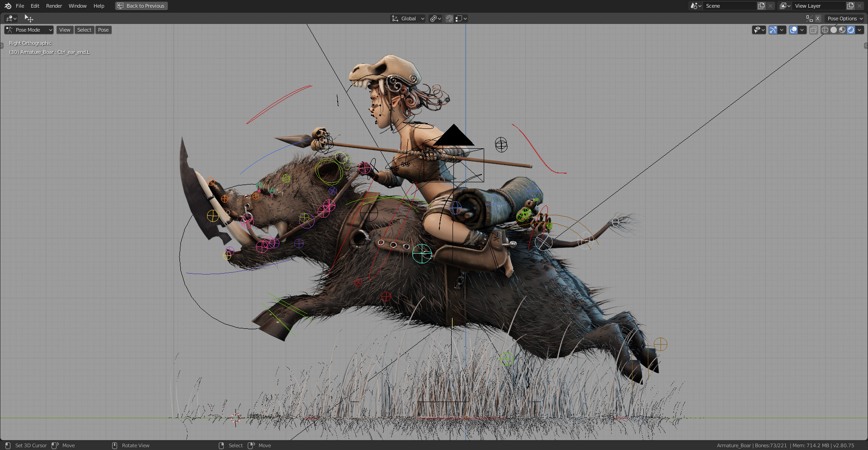Open the snapping options dropdown
Image resolution: width=868 pixels, height=450 pixels.
click(461, 19)
